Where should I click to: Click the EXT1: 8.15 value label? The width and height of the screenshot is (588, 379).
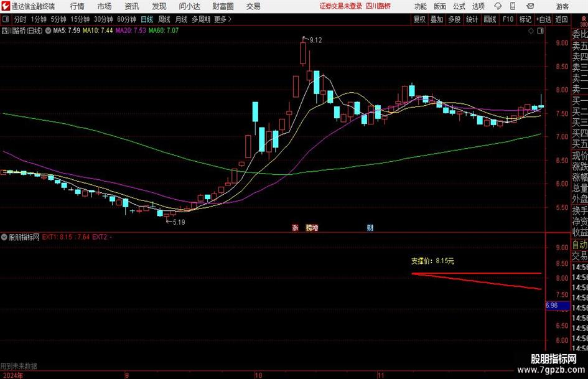(57, 237)
